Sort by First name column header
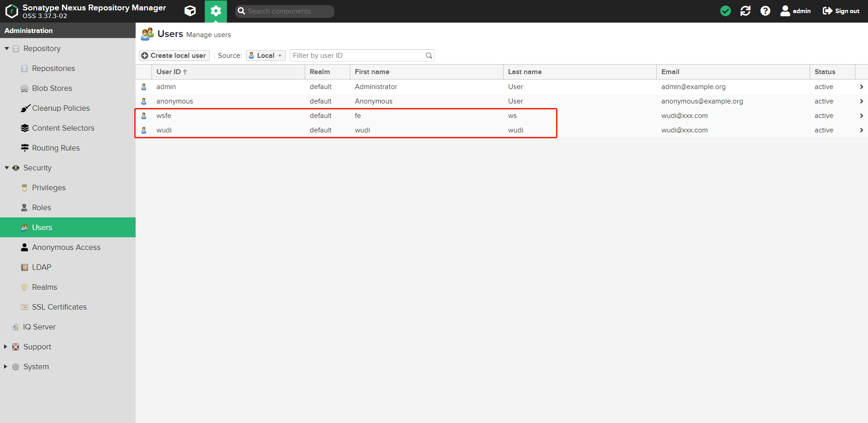 tap(427, 72)
